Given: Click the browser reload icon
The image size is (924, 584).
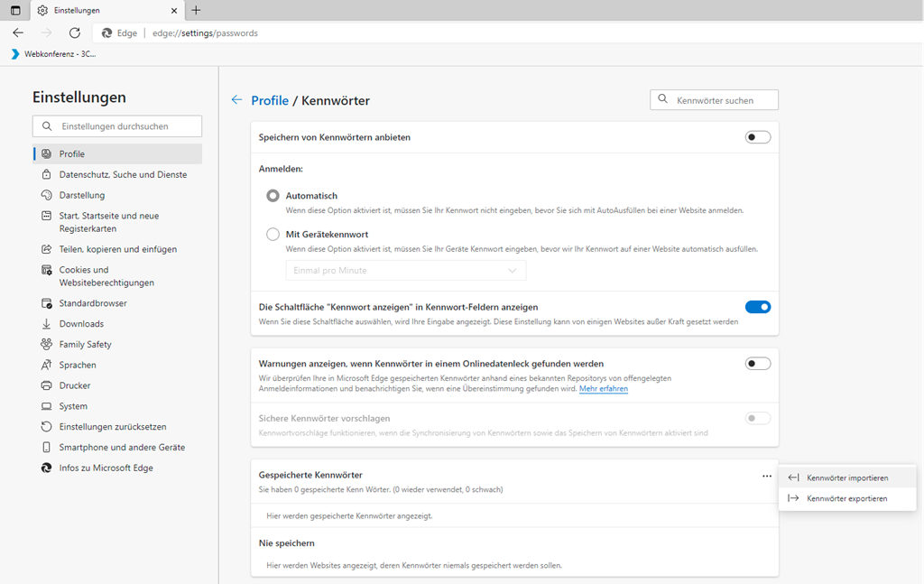Looking at the screenshot, I should 75,32.
